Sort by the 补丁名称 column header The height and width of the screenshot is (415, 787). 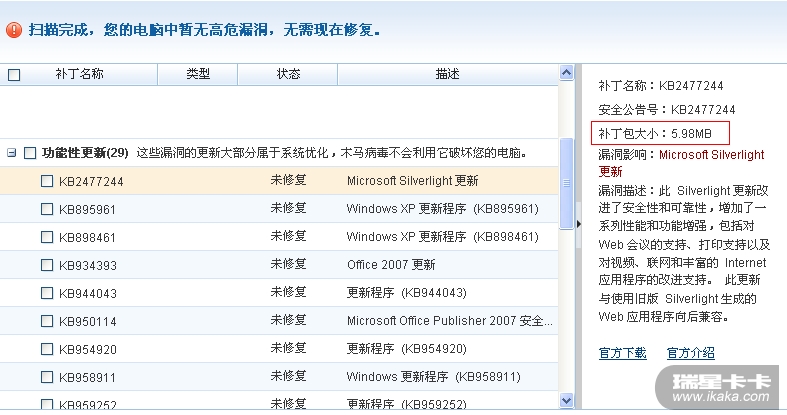79,74
